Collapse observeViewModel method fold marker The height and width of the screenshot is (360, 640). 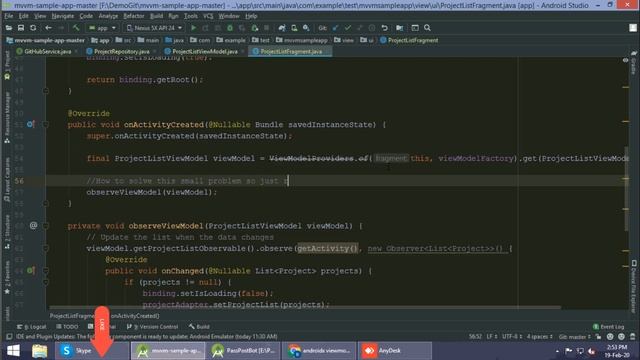46,226
